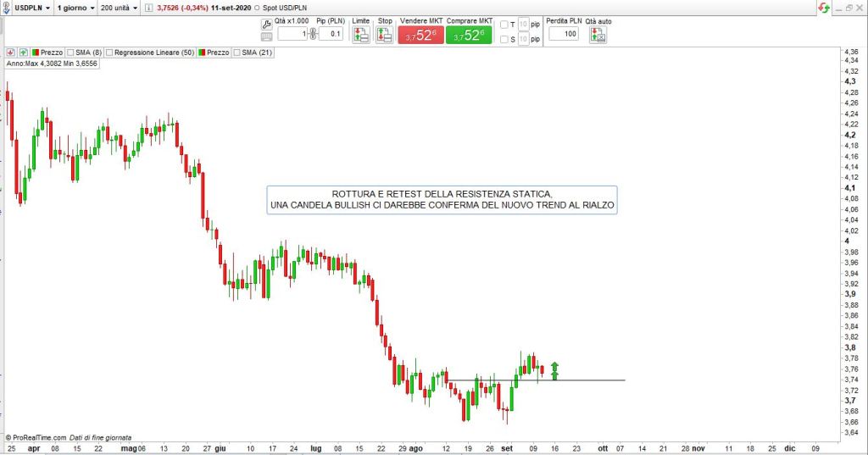Click the green Comprare MKT button
Screen dimensions: 868x455
click(469, 35)
